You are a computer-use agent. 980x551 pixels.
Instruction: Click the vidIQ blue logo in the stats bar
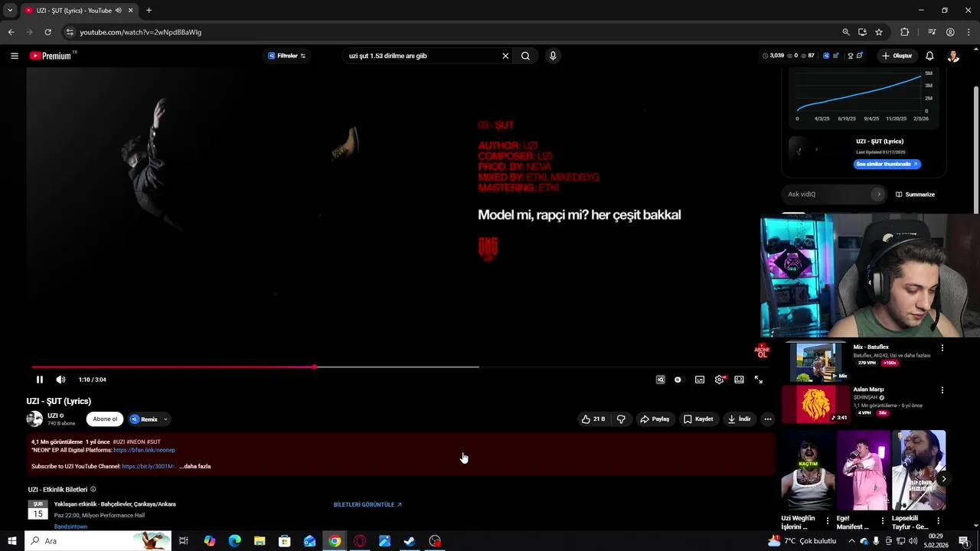coord(825,56)
